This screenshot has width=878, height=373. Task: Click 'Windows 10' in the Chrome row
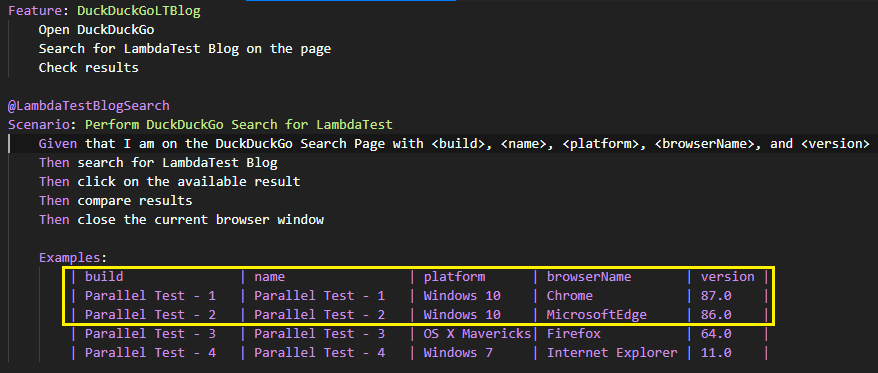click(462, 296)
